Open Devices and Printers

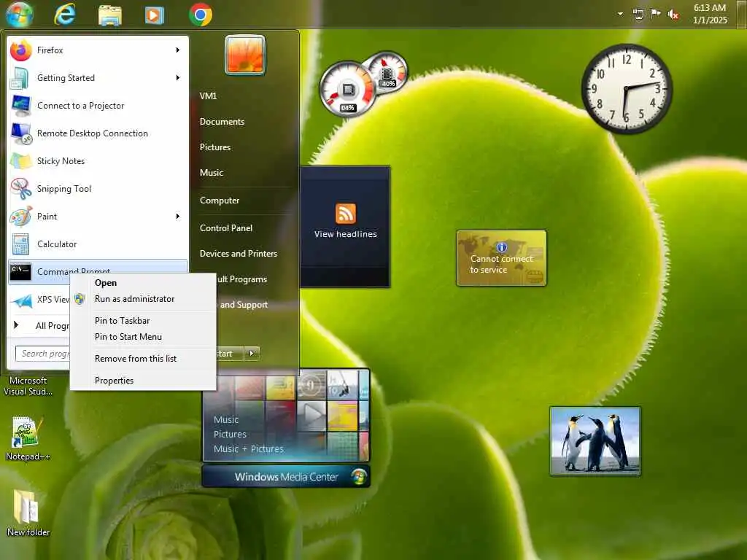(x=239, y=254)
